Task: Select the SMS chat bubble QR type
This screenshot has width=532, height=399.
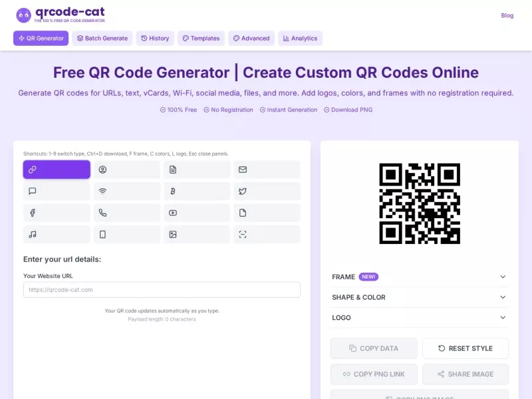Action: pos(57,191)
